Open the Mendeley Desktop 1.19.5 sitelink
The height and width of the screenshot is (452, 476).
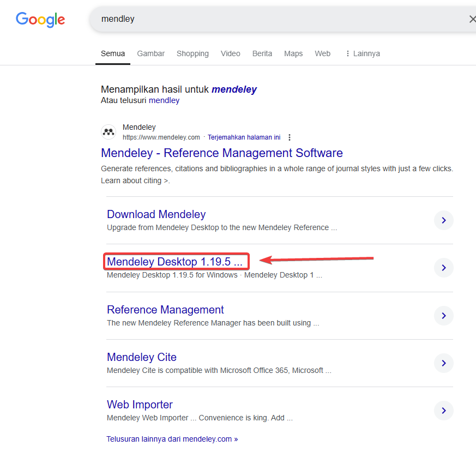(174, 262)
